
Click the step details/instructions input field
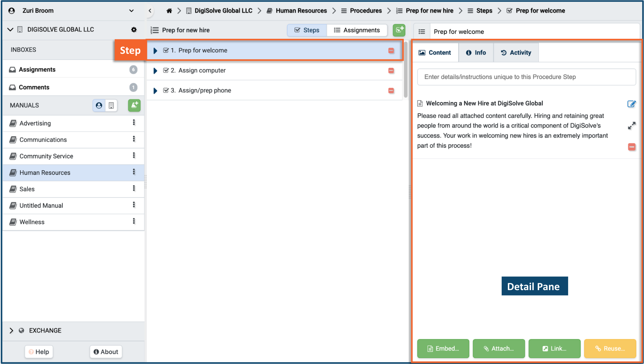click(x=526, y=77)
